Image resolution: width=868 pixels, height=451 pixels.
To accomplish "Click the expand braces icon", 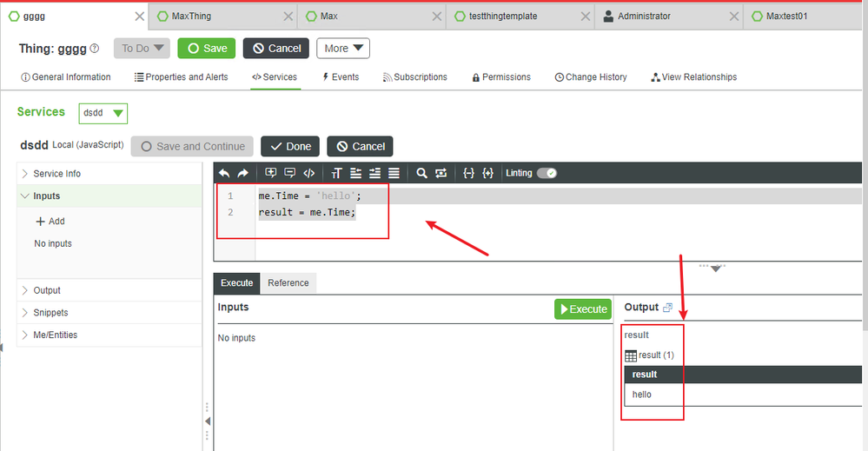I will coord(487,173).
